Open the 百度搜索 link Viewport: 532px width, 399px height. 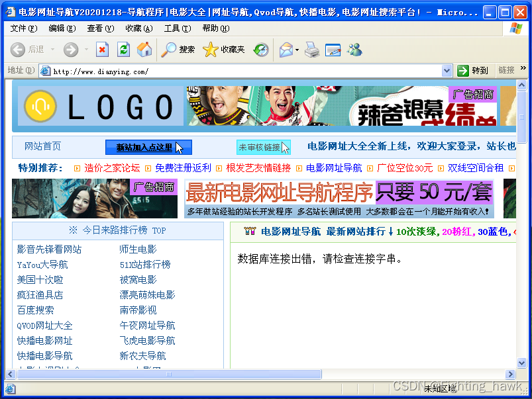click(x=36, y=310)
